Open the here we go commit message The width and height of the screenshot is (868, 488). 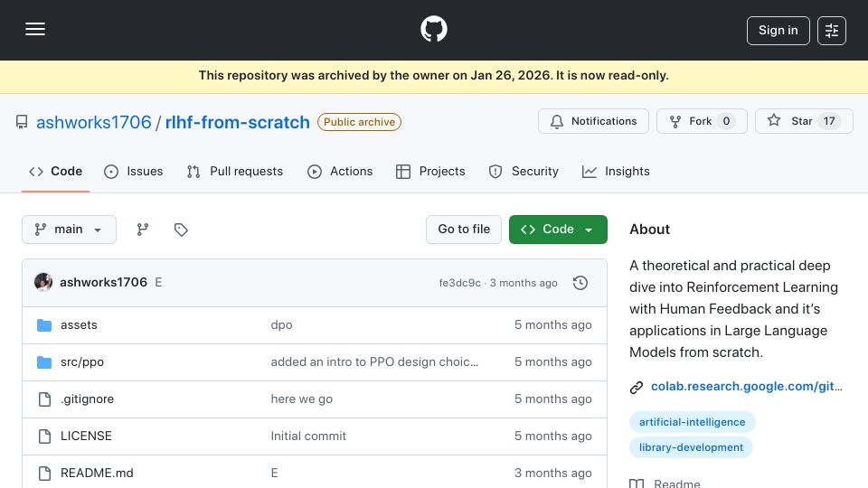[302, 399]
